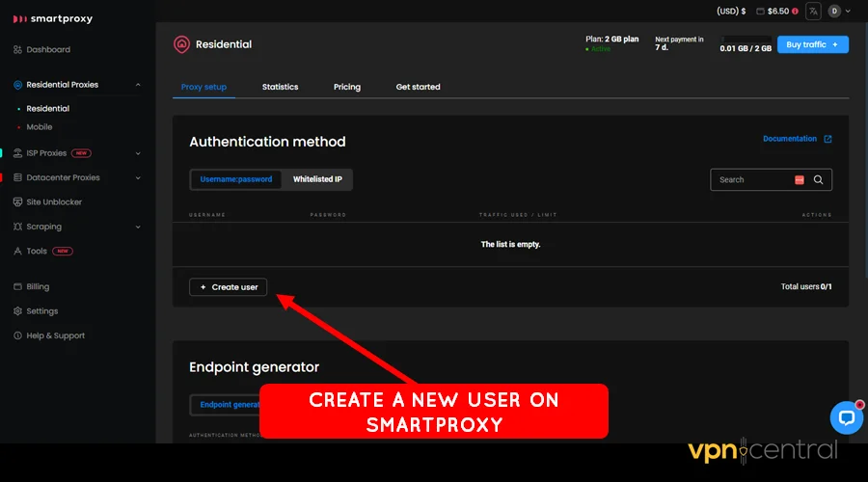
Task: Click the 'The list is empty.' message
Action: (510, 244)
